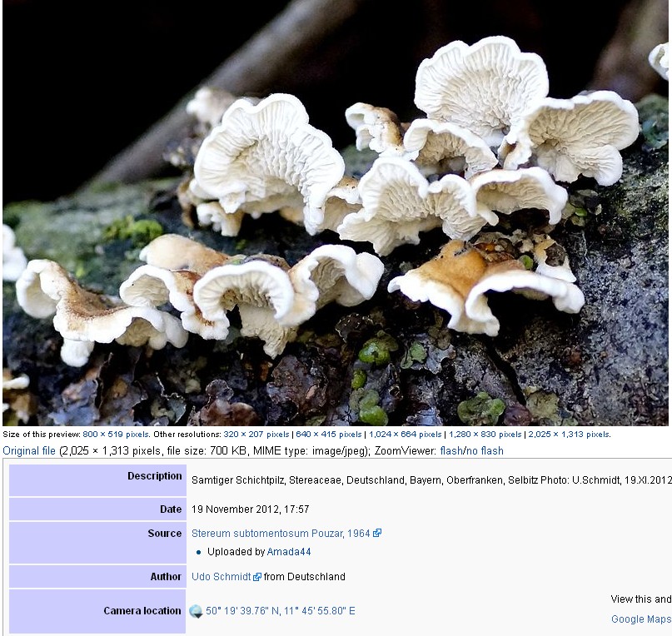
Task: Click the Description row header cell
Action: click(x=97, y=479)
